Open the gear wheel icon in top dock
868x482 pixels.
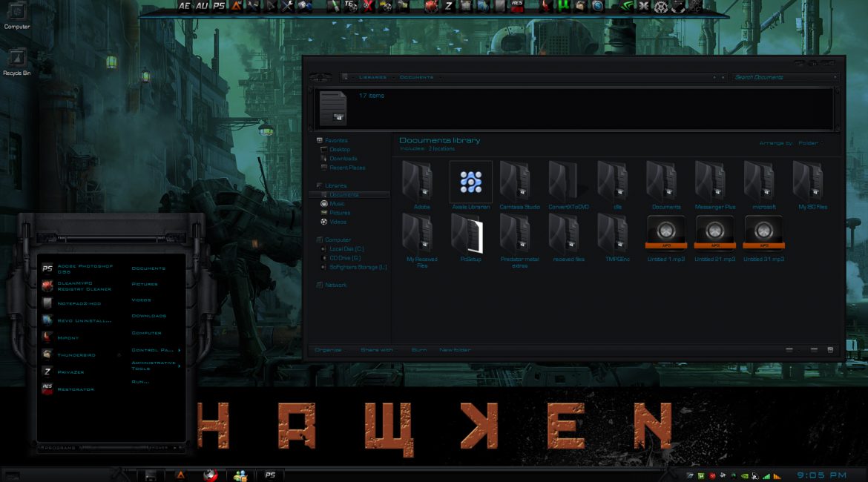[660, 7]
